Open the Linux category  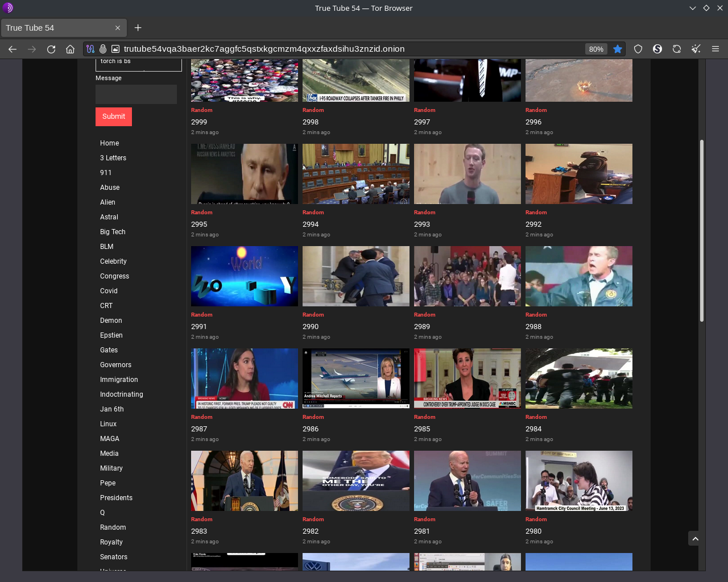(108, 424)
